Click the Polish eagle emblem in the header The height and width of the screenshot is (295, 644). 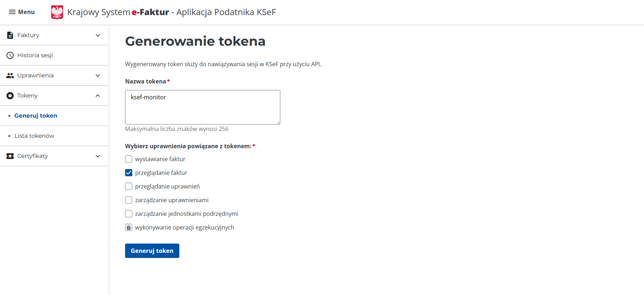click(57, 12)
